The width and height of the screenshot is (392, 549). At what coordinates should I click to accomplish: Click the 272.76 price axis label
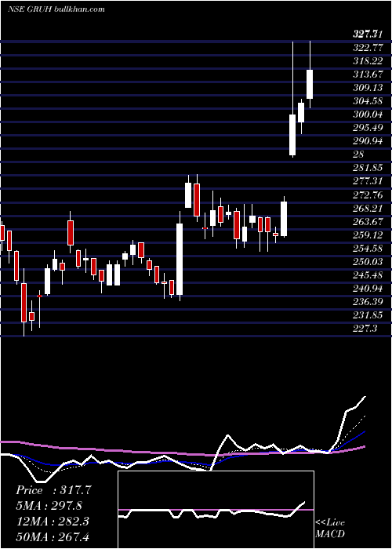click(368, 195)
